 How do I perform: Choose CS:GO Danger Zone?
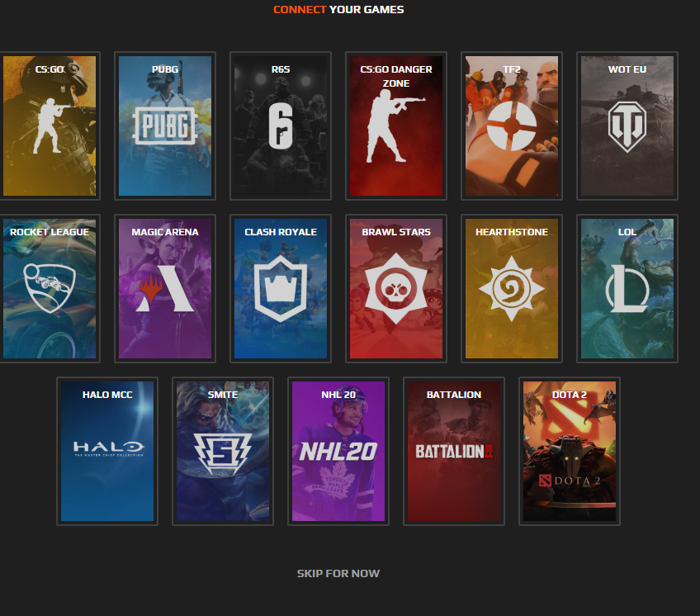396,126
